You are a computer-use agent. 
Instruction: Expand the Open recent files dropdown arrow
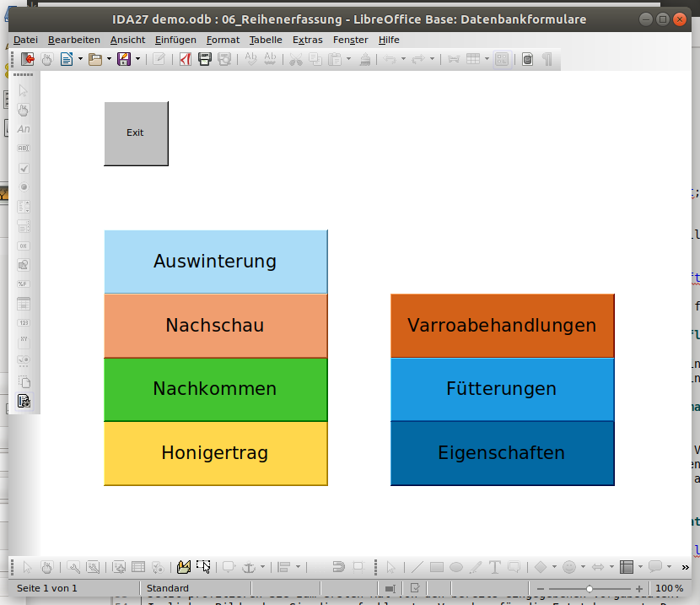coord(109,59)
